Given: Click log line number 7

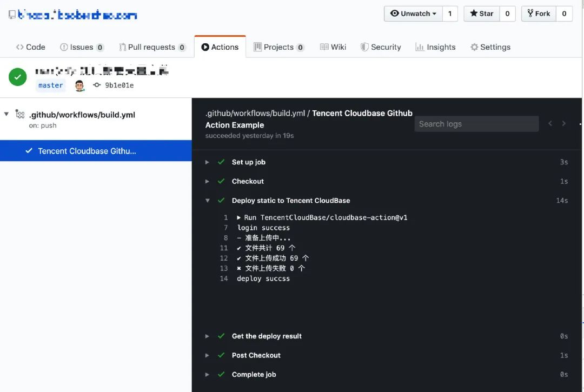Looking at the screenshot, I should [225, 228].
